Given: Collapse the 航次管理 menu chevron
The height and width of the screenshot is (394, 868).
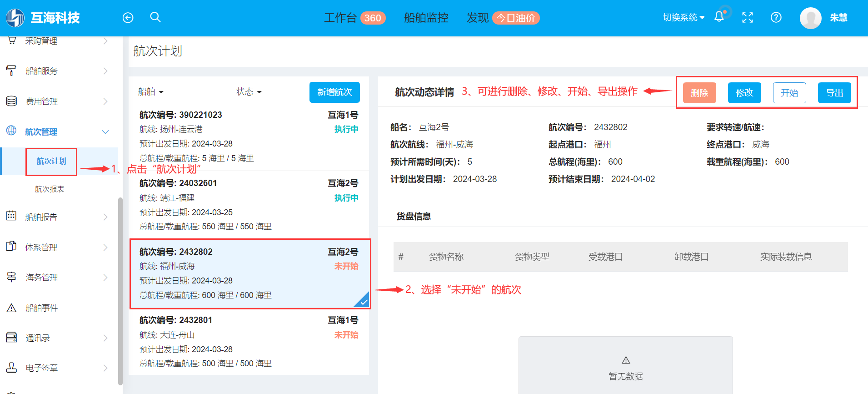Looking at the screenshot, I should tap(105, 132).
